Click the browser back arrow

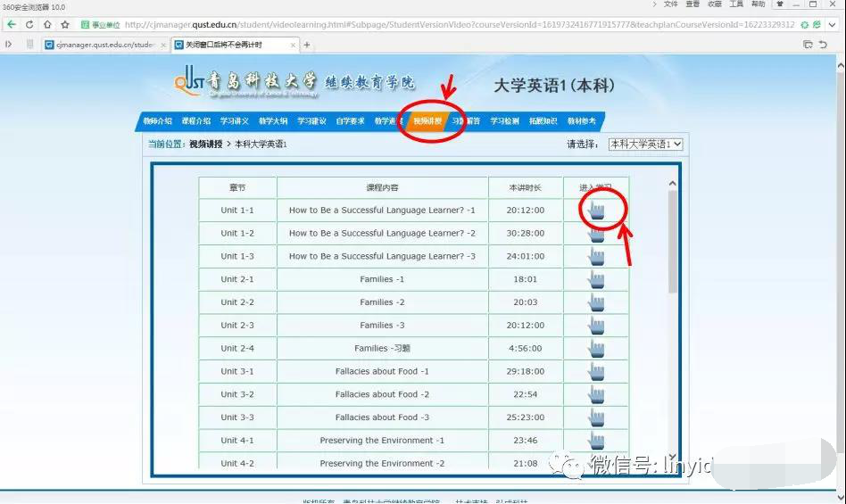pos(12,24)
